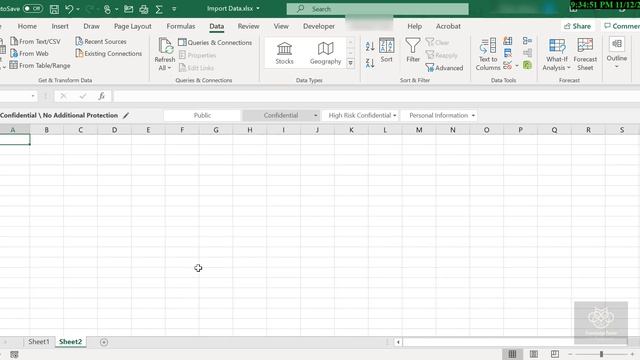Viewport: 640px width, 360px height.
Task: Select the High Risk Confidential label
Action: click(x=360, y=116)
